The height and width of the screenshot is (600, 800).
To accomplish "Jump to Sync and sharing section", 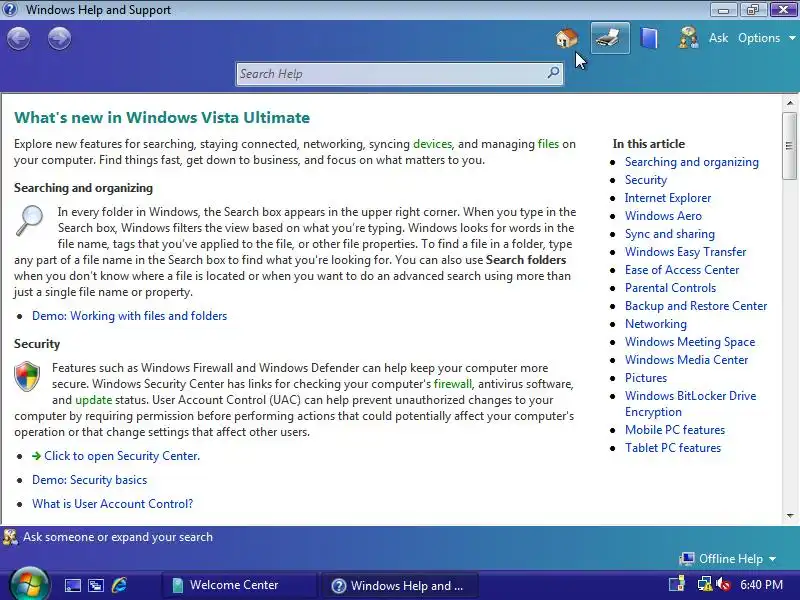I will 670,234.
